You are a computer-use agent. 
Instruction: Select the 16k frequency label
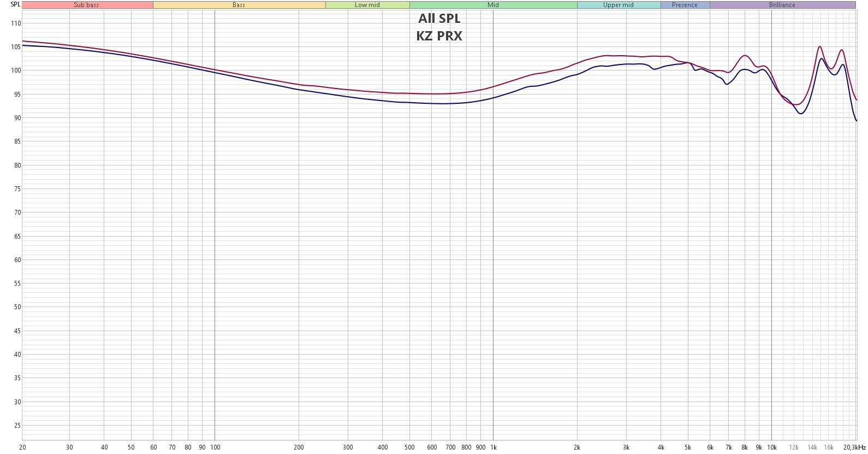(829, 447)
